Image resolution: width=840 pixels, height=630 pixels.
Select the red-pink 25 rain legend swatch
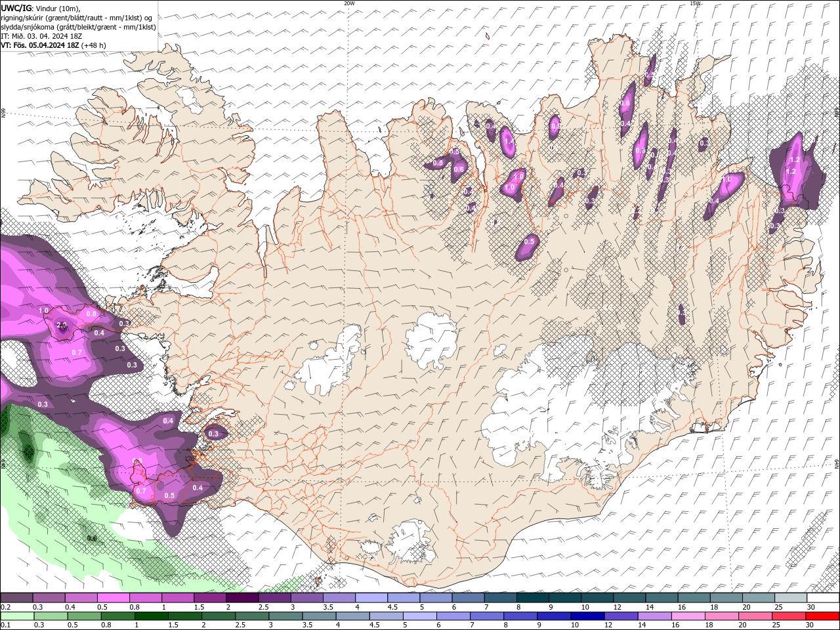787,616
